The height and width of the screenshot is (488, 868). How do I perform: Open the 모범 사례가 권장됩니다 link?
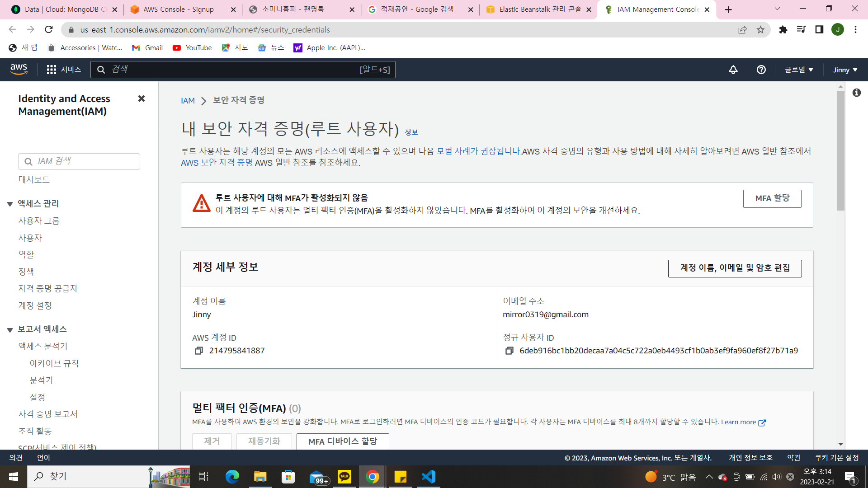[479, 151]
